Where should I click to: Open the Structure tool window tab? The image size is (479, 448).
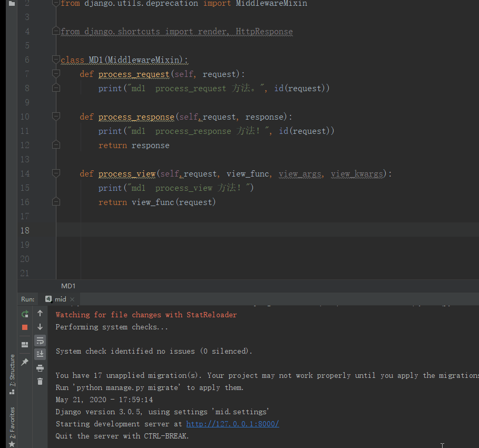pyautogui.click(x=12, y=374)
